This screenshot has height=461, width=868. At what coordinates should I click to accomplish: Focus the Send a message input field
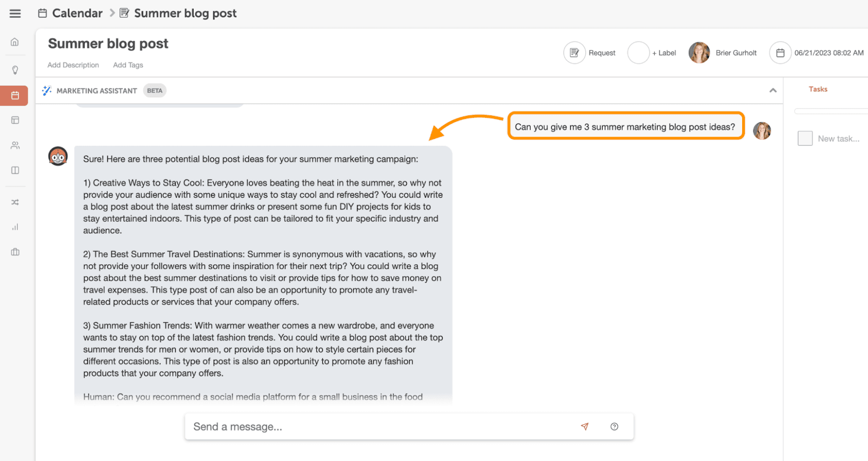click(380, 427)
